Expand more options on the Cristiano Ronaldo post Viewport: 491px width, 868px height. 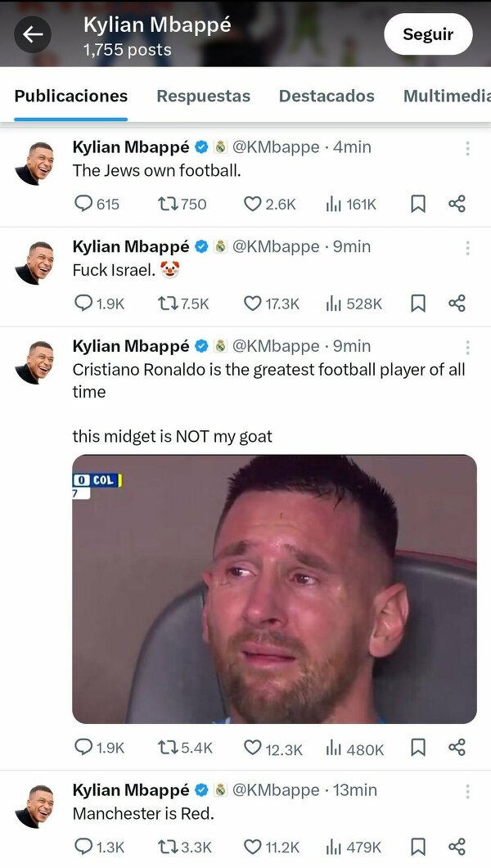pos(467,347)
